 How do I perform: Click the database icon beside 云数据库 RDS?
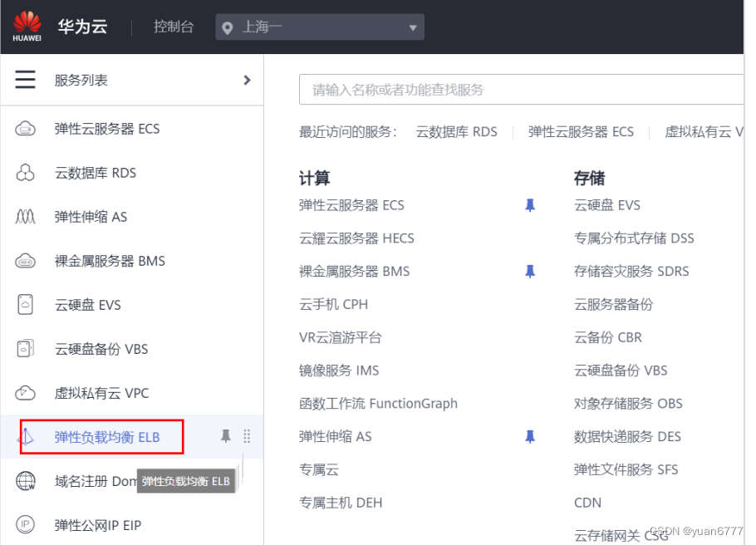tap(25, 173)
